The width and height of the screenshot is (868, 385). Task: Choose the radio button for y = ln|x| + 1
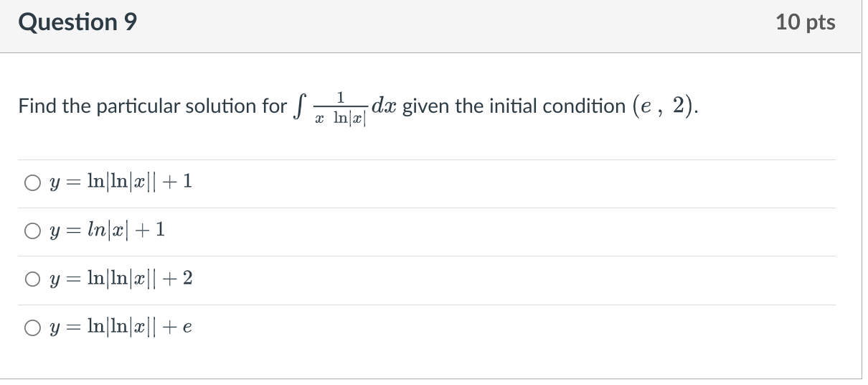32,231
